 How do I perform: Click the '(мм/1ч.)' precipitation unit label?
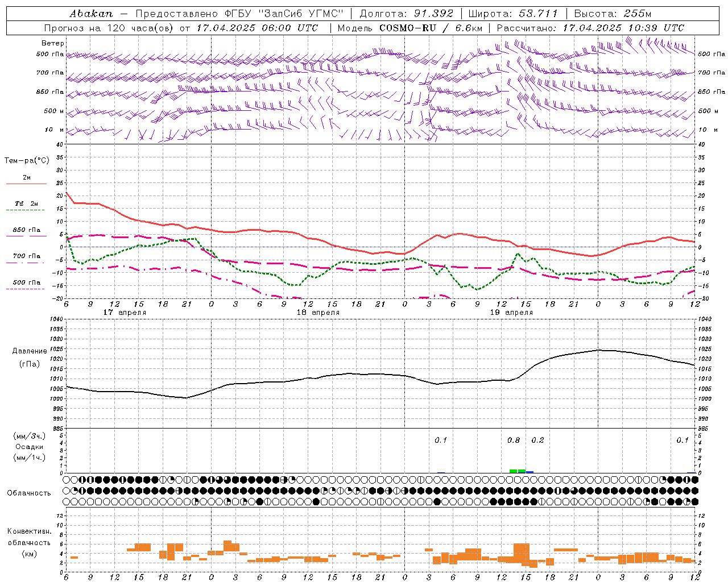pyautogui.click(x=30, y=458)
